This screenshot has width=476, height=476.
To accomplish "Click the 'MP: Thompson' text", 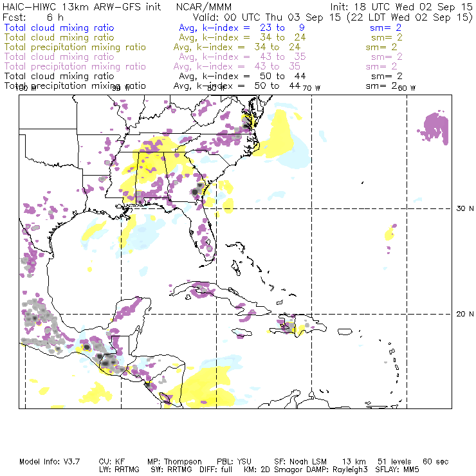I will (x=174, y=462).
